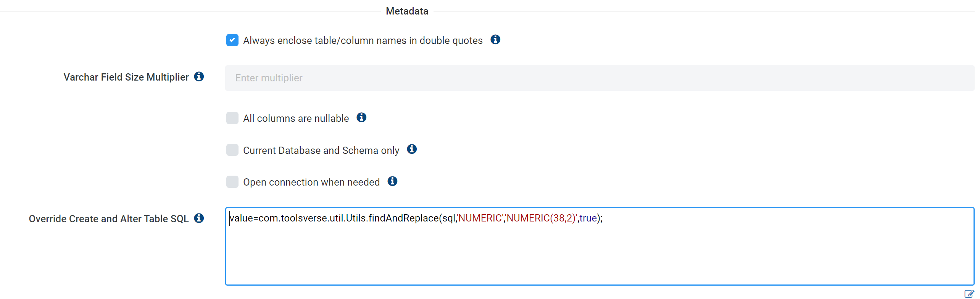
Task: Click the 'Current Database and Schema only' label
Action: pos(321,150)
